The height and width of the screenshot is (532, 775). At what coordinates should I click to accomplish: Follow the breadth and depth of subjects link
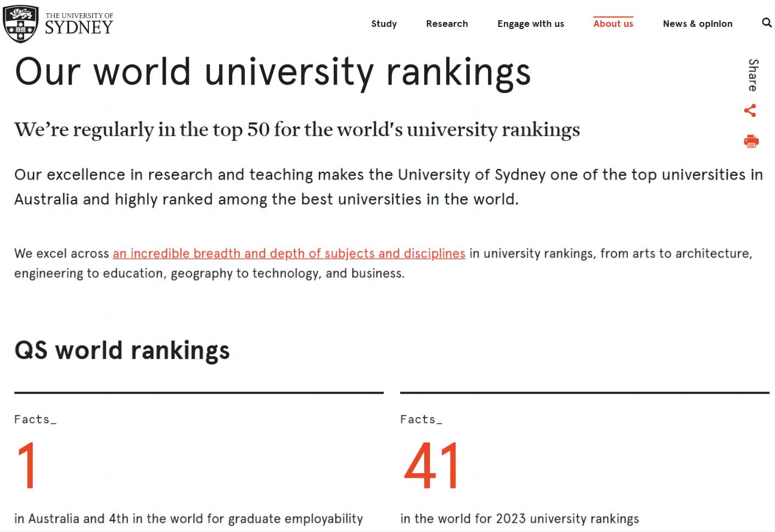point(289,254)
